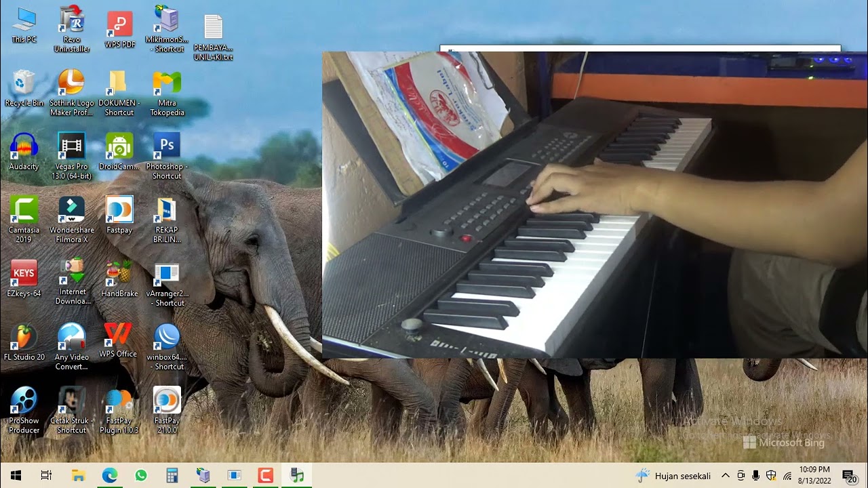
Task: Launch the WPS Office desktop icon
Action: point(118,341)
